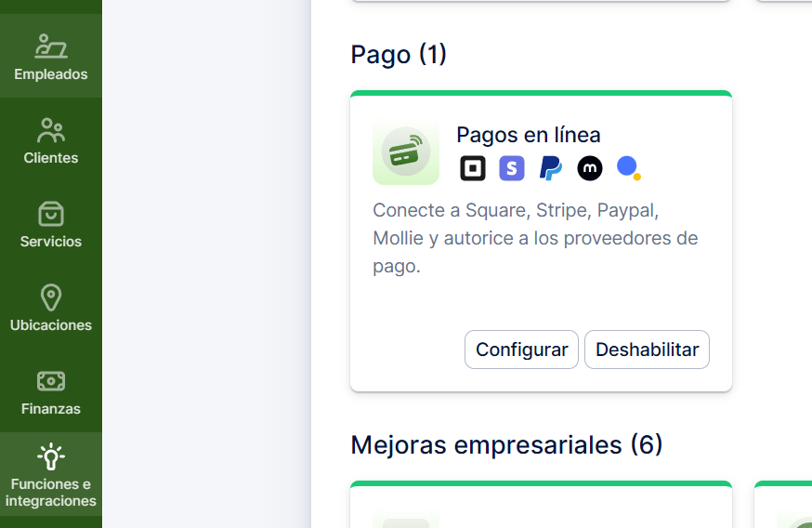Image resolution: width=812 pixels, height=528 pixels.
Task: Click the Pagos en línea description text
Action: pyautogui.click(x=535, y=238)
